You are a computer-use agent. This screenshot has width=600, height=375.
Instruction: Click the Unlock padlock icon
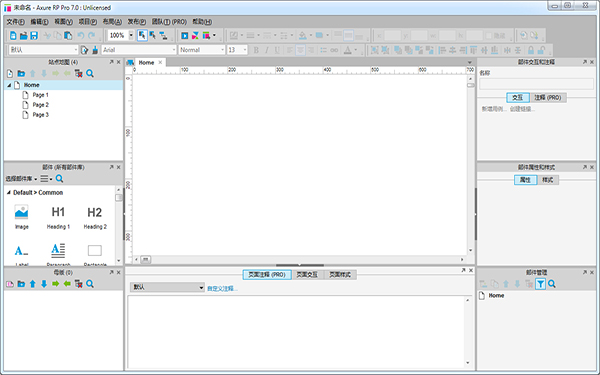pyautogui.click(x=541, y=50)
